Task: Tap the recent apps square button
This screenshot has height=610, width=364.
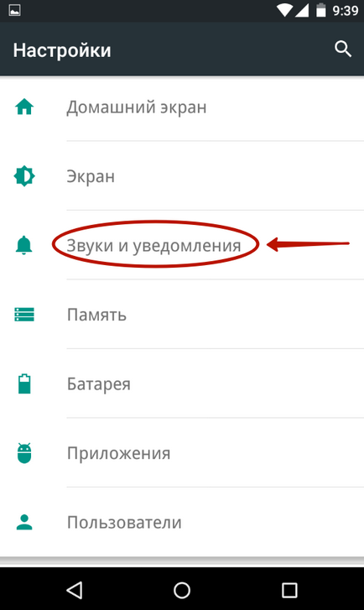Action: 289,590
